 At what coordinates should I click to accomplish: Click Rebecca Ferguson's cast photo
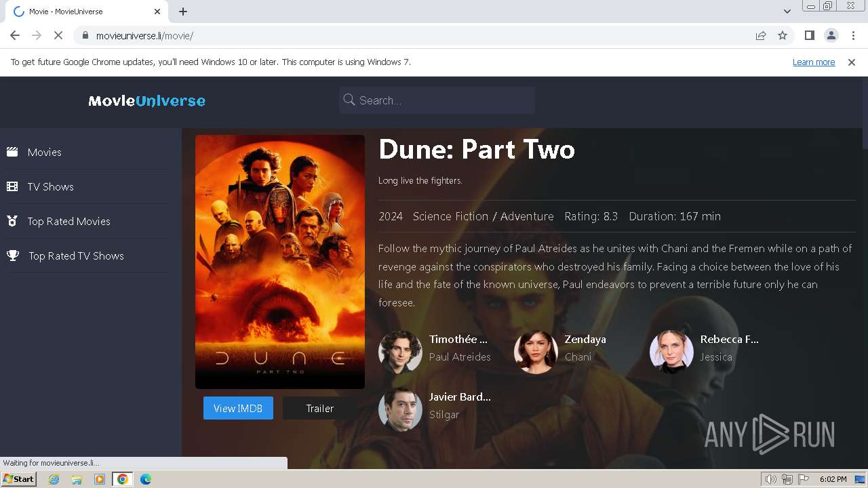pyautogui.click(x=671, y=352)
